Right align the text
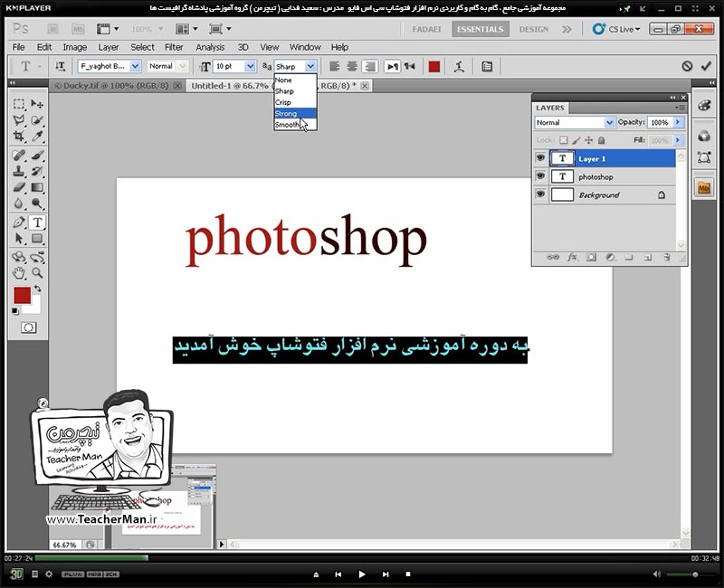The image size is (724, 588). (369, 66)
